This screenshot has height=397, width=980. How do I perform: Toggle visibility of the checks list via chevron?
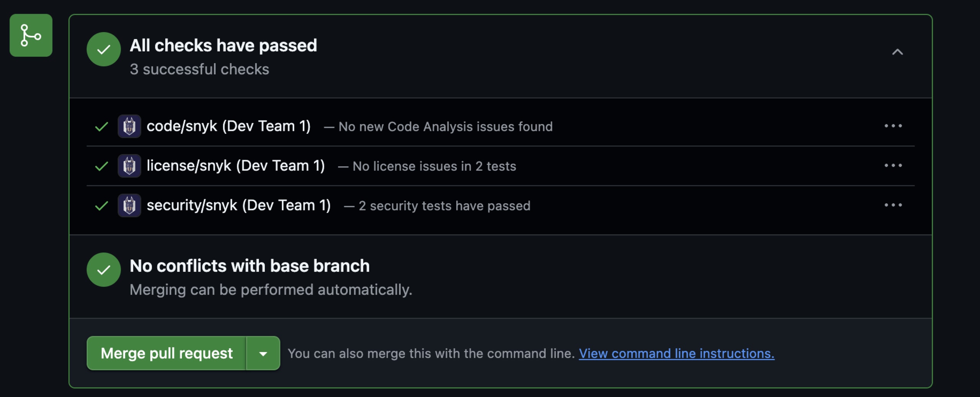coord(898,52)
